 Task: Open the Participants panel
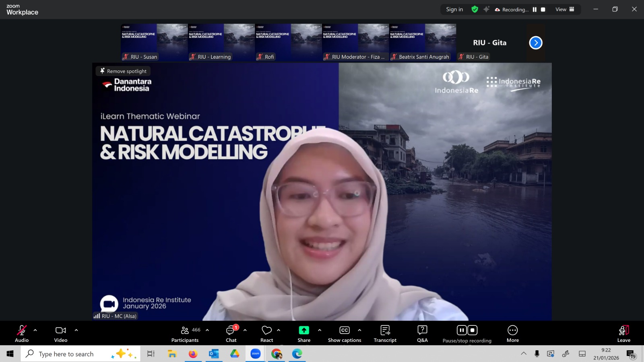tap(185, 334)
